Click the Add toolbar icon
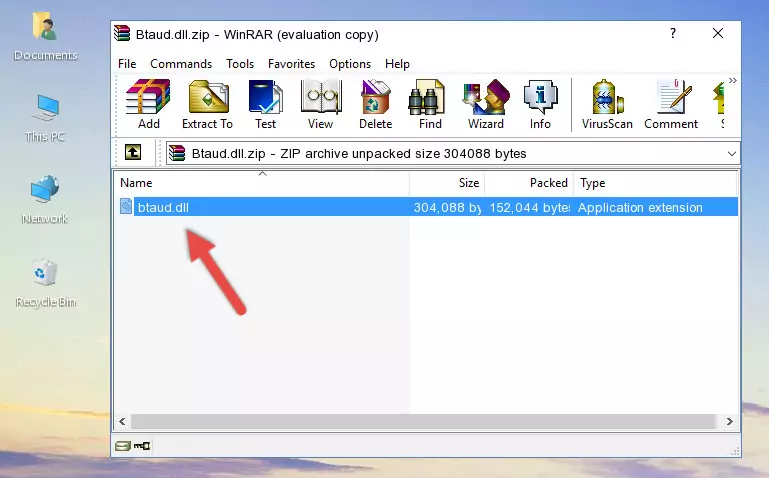This screenshot has width=769, height=478. click(x=148, y=104)
